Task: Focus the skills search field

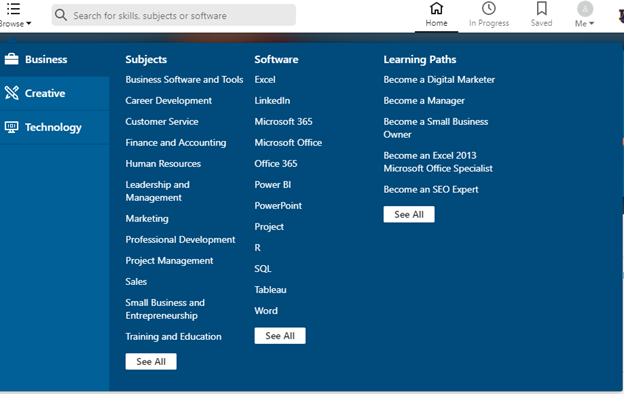Action: (174, 15)
